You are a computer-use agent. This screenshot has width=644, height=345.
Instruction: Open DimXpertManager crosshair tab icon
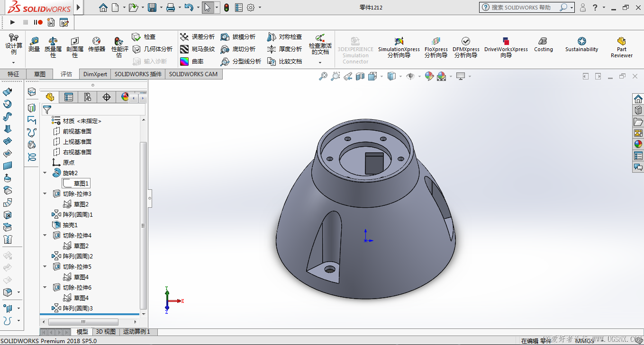(x=107, y=97)
